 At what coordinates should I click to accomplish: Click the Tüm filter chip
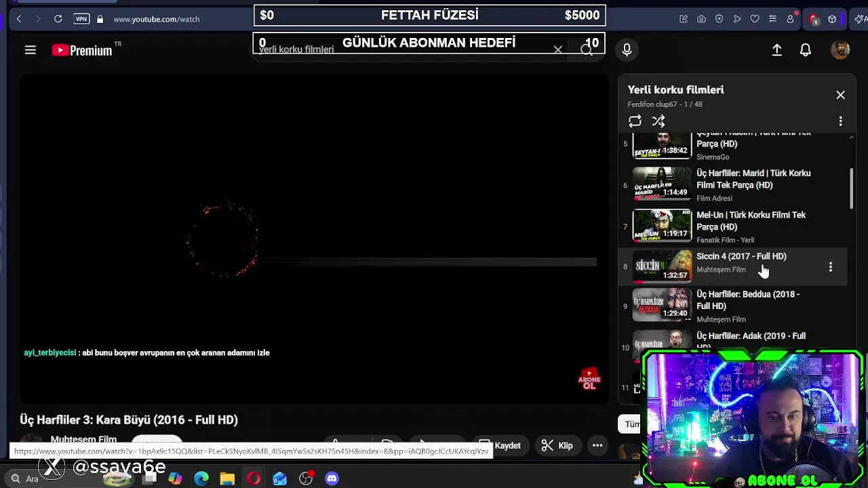point(631,424)
